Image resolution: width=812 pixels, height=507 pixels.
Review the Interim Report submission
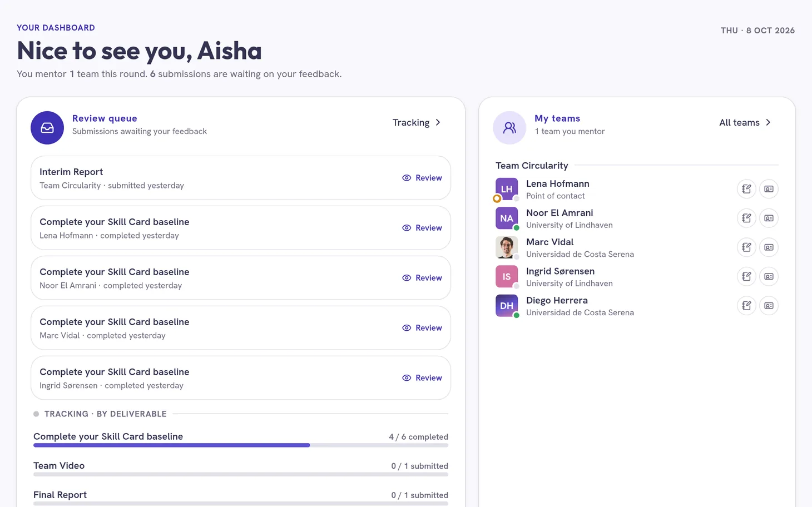[422, 178]
